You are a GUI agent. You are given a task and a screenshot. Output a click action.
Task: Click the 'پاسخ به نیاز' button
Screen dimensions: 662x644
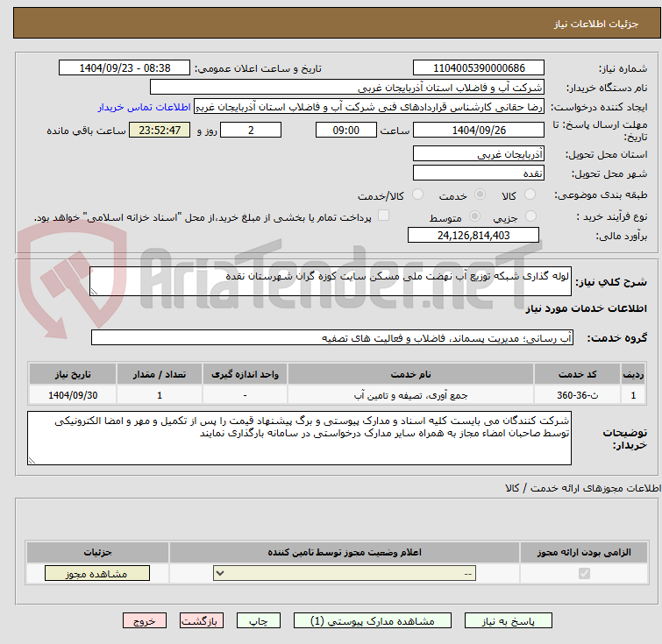[x=508, y=621]
